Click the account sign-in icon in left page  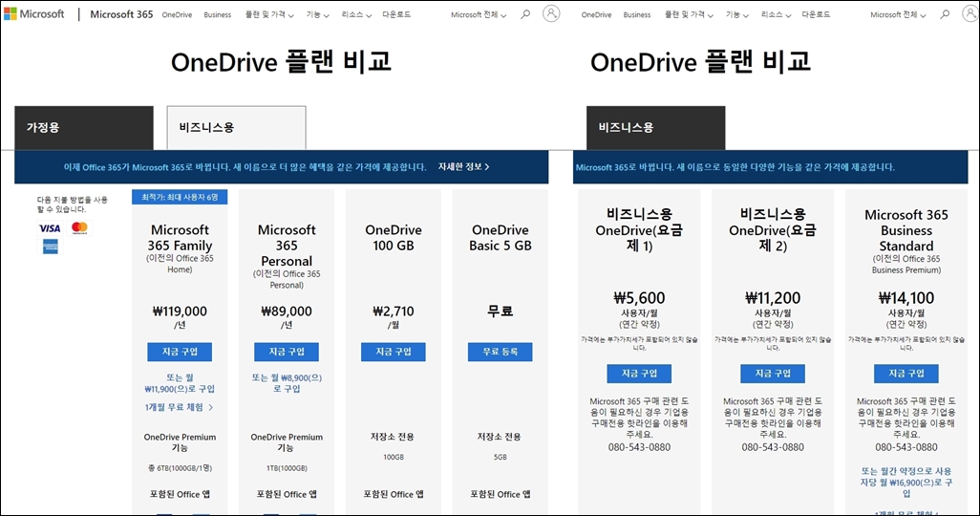click(550, 13)
